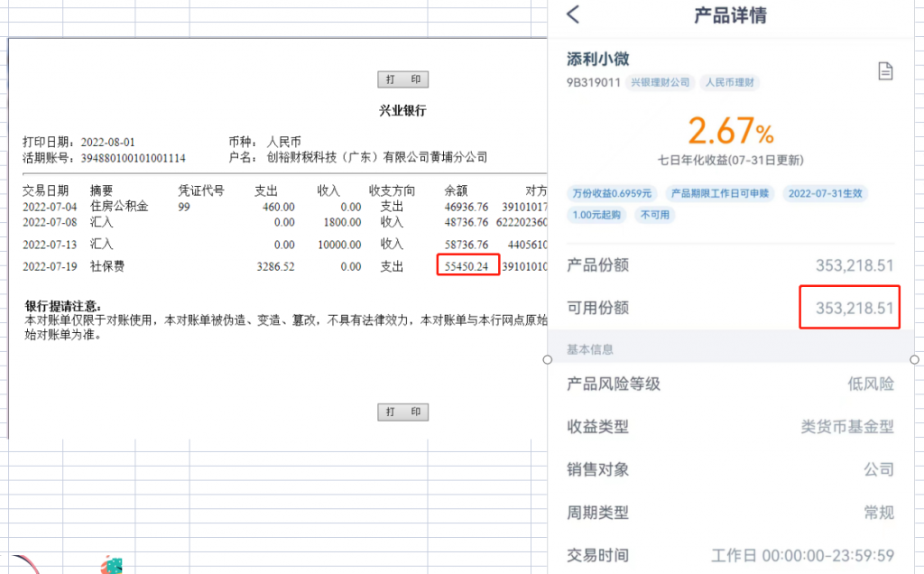The height and width of the screenshot is (574, 924).
Task: Select the 住房公积金 summary cell
Action: click(119, 207)
